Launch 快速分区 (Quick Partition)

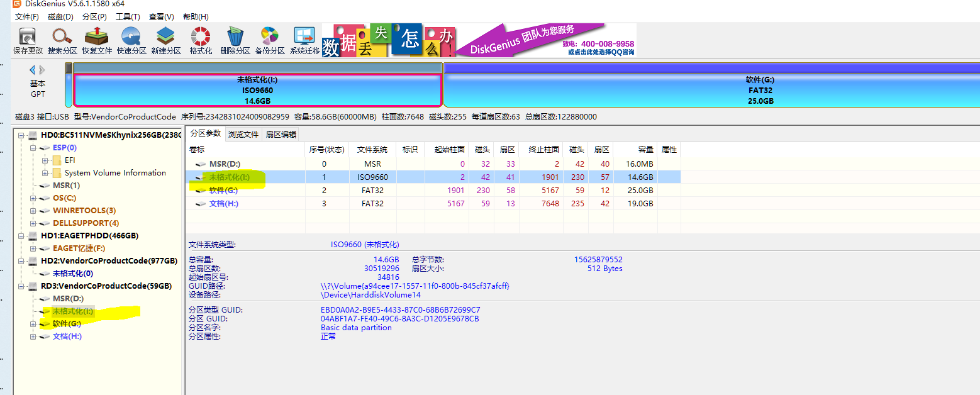pyautogui.click(x=131, y=38)
